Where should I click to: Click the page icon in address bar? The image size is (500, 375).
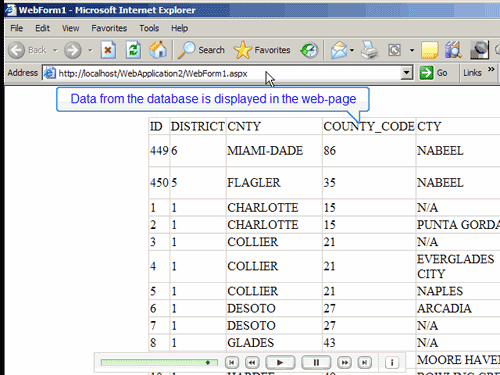pyautogui.click(x=50, y=73)
